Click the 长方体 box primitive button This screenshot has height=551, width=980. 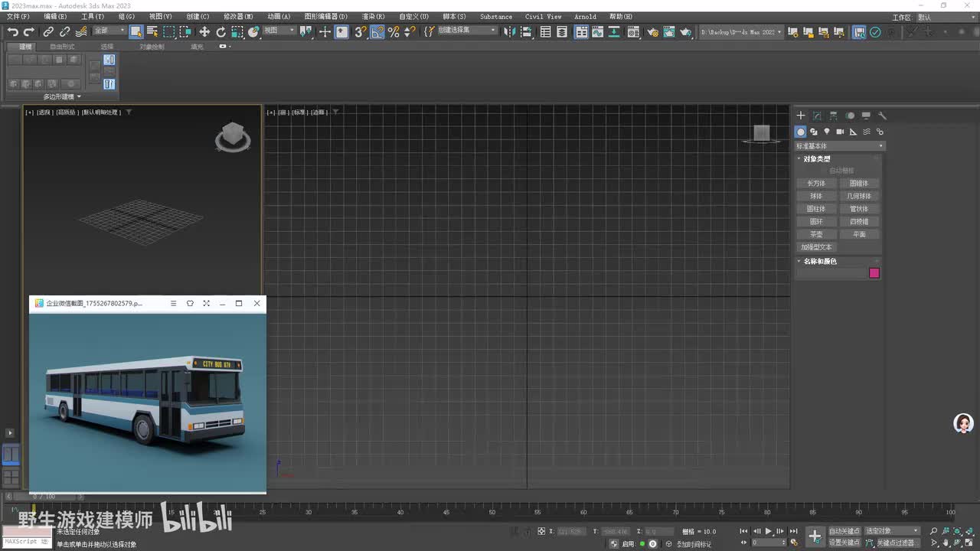tap(816, 183)
